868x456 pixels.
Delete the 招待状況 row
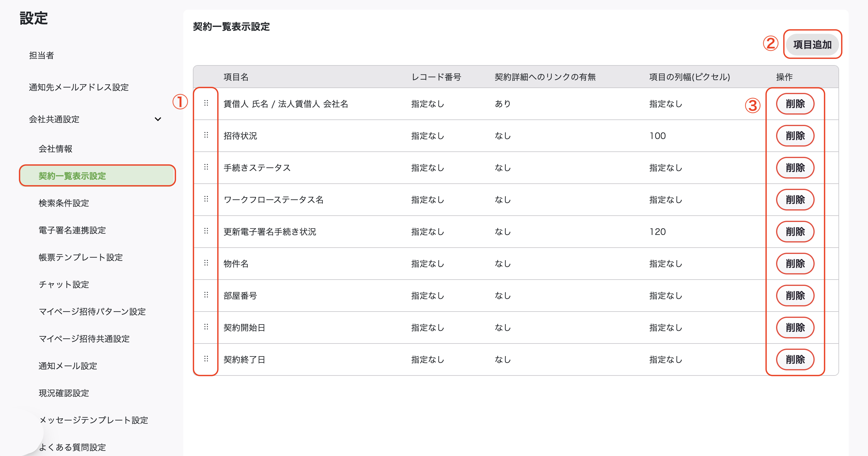tap(795, 136)
